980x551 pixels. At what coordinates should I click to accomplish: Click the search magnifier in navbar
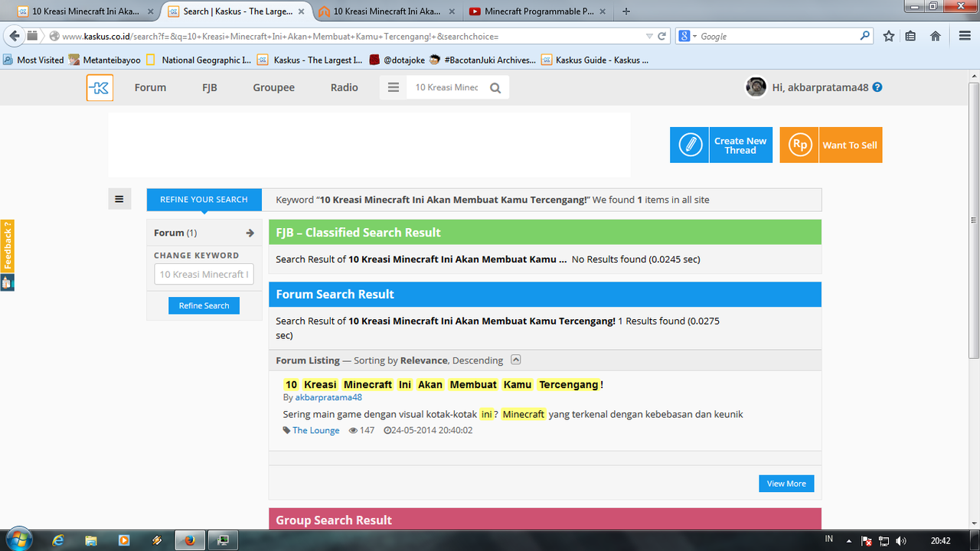495,88
